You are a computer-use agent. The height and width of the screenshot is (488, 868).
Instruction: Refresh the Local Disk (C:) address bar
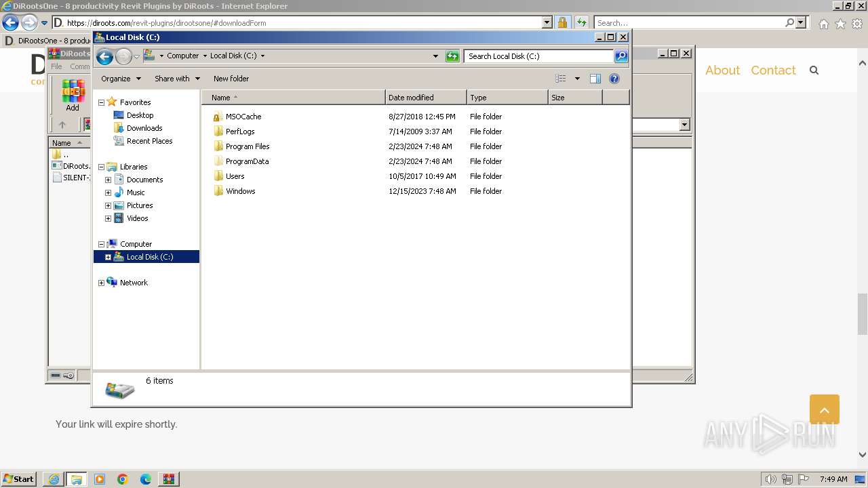pyautogui.click(x=452, y=56)
